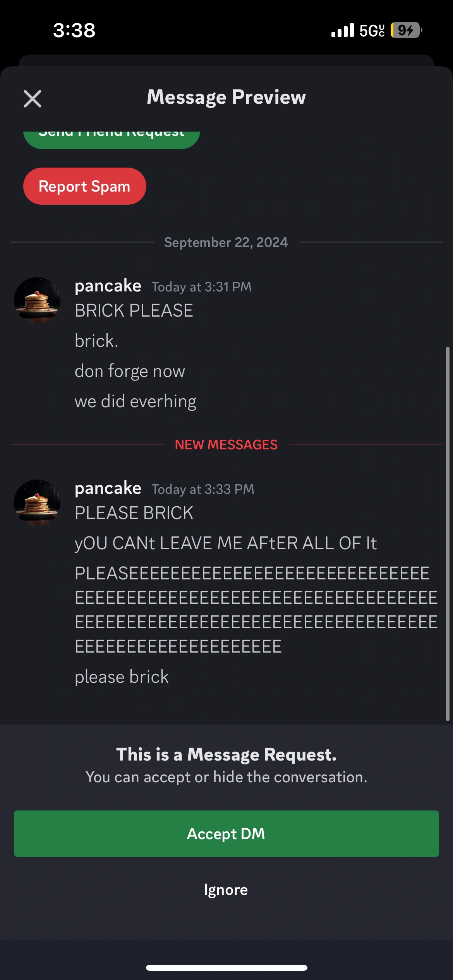Tap the pancake username above "PLEASE BRICK"

pos(108,488)
